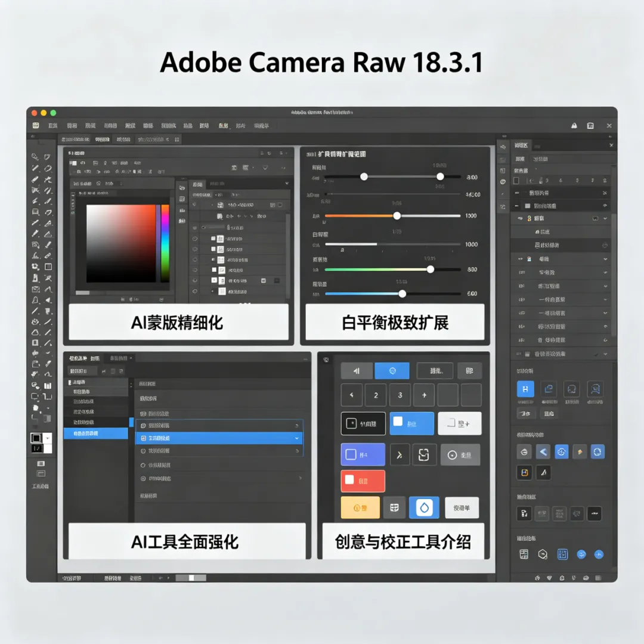Click the grid-icon button next to the yellow button

pyautogui.click(x=394, y=507)
